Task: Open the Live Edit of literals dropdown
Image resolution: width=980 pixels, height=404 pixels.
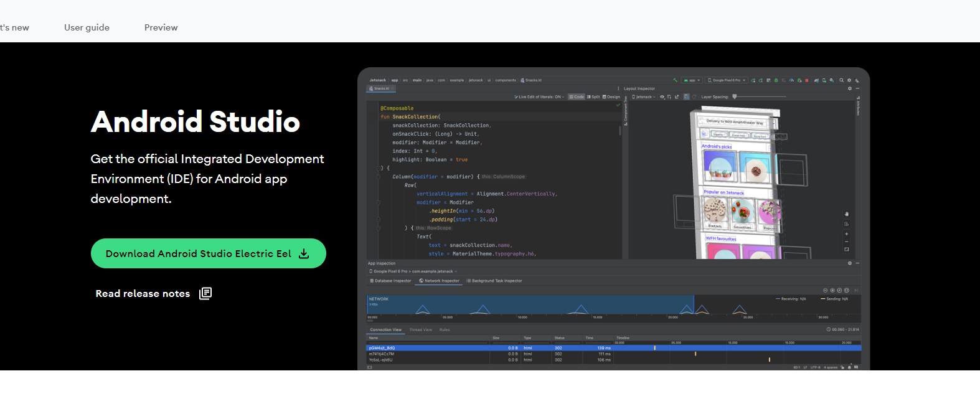Action: [x=540, y=97]
